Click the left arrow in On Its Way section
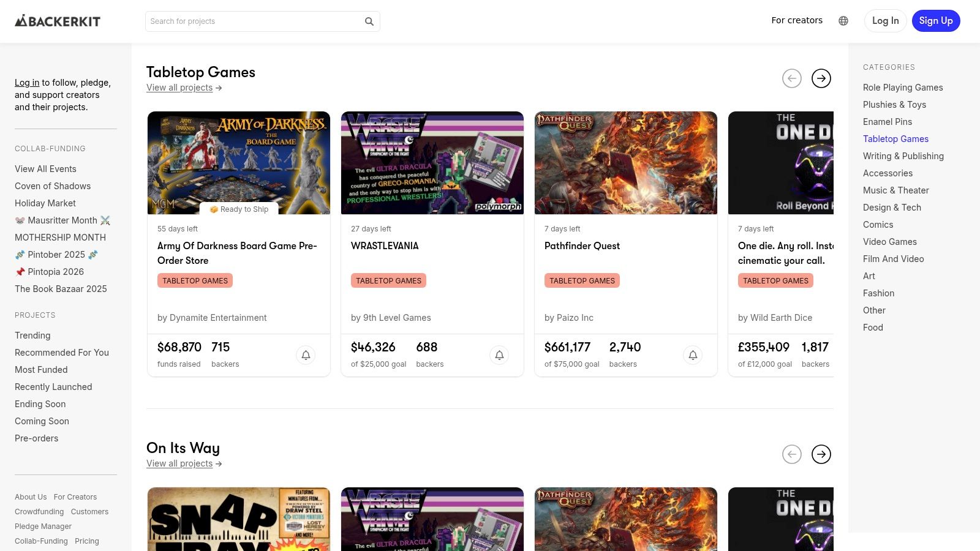 [792, 454]
